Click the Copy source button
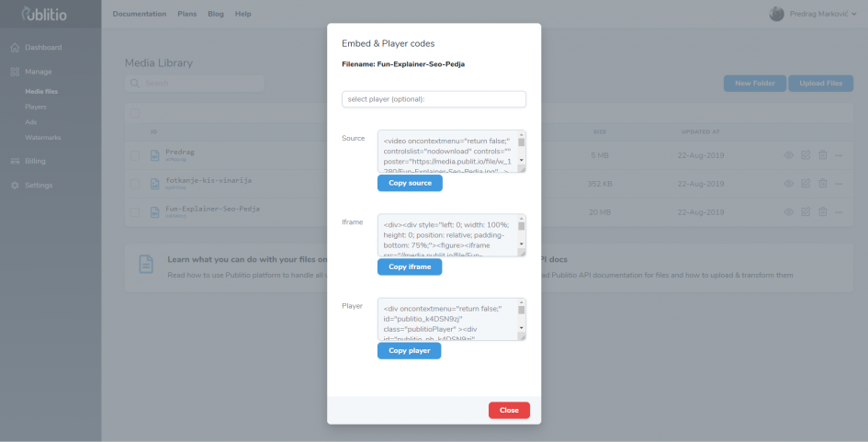 (410, 183)
